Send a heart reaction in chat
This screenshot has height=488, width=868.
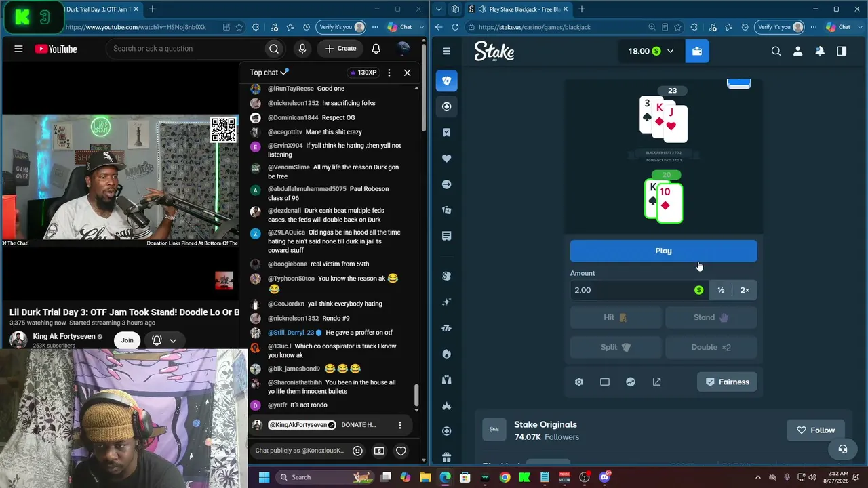point(401,451)
